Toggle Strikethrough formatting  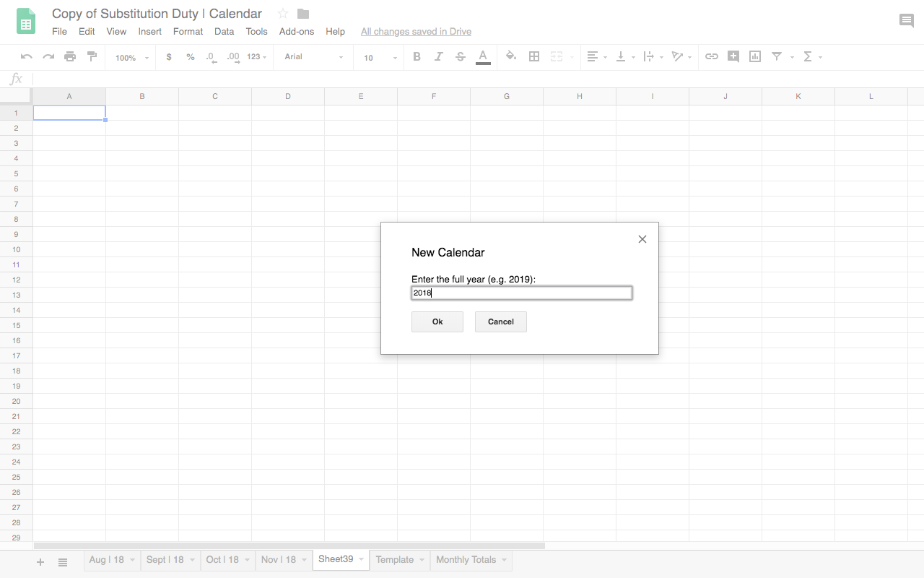click(461, 56)
